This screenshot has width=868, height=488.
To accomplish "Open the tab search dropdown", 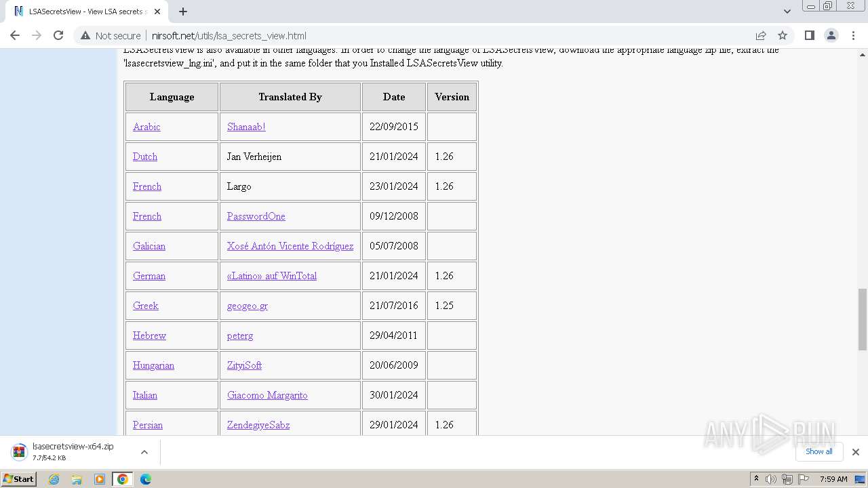I will coord(787,12).
